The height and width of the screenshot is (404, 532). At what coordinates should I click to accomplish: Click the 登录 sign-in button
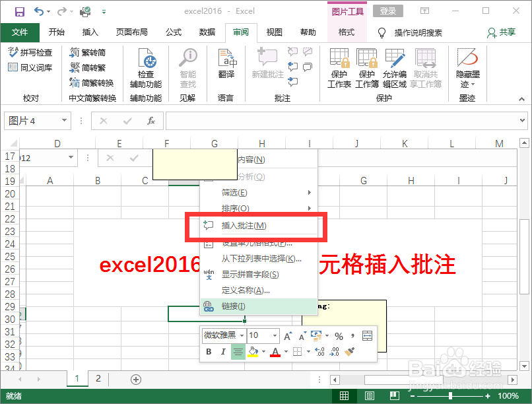click(387, 11)
